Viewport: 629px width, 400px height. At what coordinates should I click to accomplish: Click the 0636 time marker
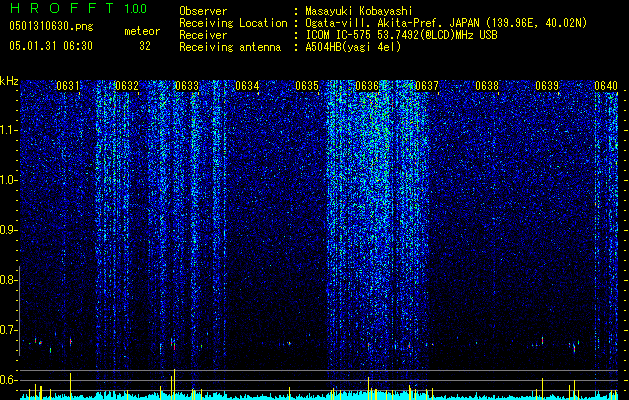[x=367, y=86]
